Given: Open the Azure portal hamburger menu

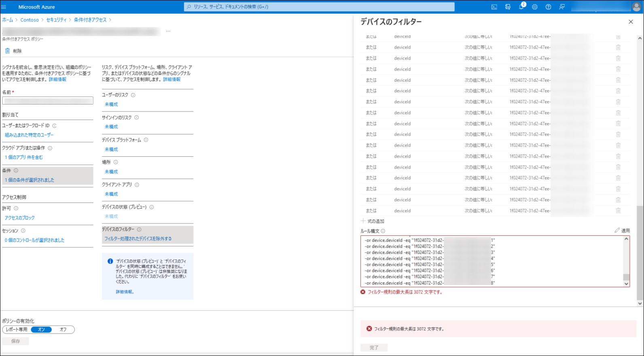Looking at the screenshot, I should pyautogui.click(x=4, y=7).
